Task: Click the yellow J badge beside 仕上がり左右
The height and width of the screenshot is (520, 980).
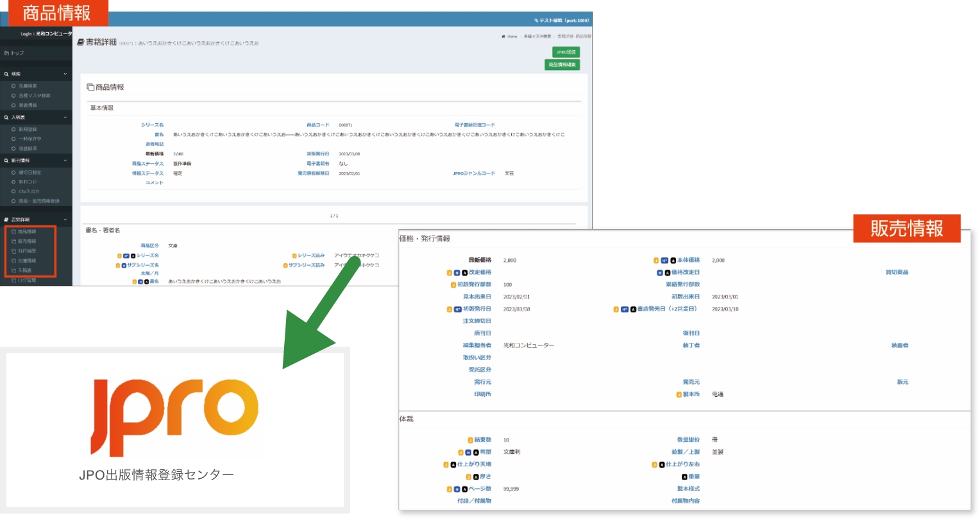Action: click(655, 465)
